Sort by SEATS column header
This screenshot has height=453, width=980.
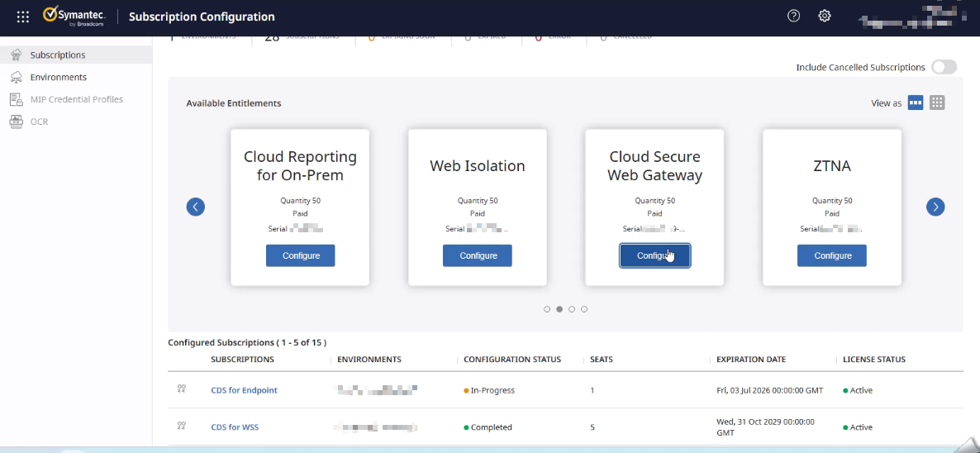click(x=602, y=360)
